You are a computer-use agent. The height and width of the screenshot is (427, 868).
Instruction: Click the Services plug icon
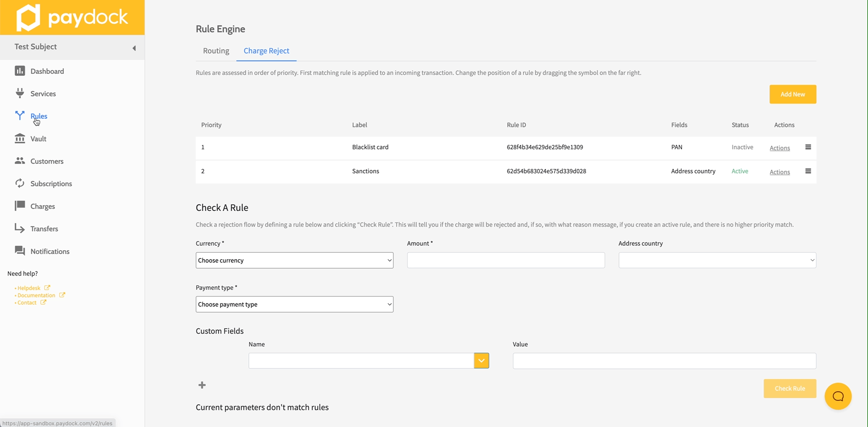pos(19,93)
